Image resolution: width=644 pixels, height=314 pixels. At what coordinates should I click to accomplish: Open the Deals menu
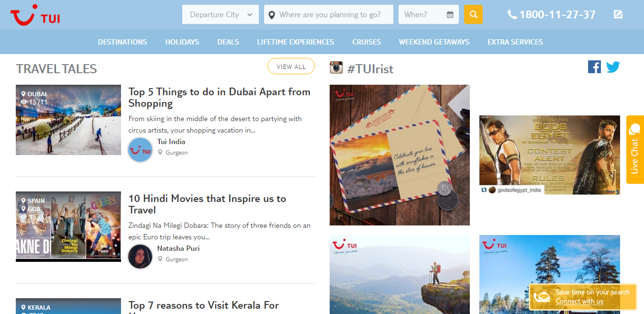[228, 42]
